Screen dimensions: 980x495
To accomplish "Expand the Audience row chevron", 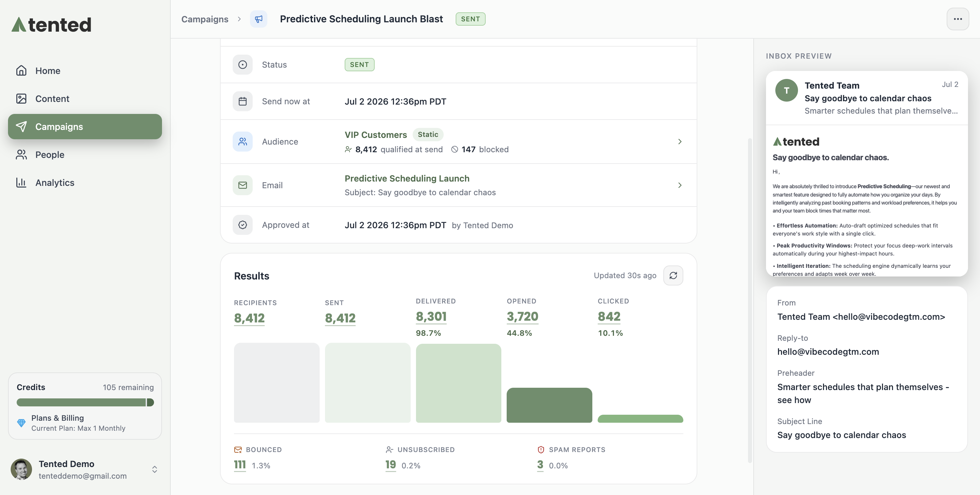I will tap(679, 142).
